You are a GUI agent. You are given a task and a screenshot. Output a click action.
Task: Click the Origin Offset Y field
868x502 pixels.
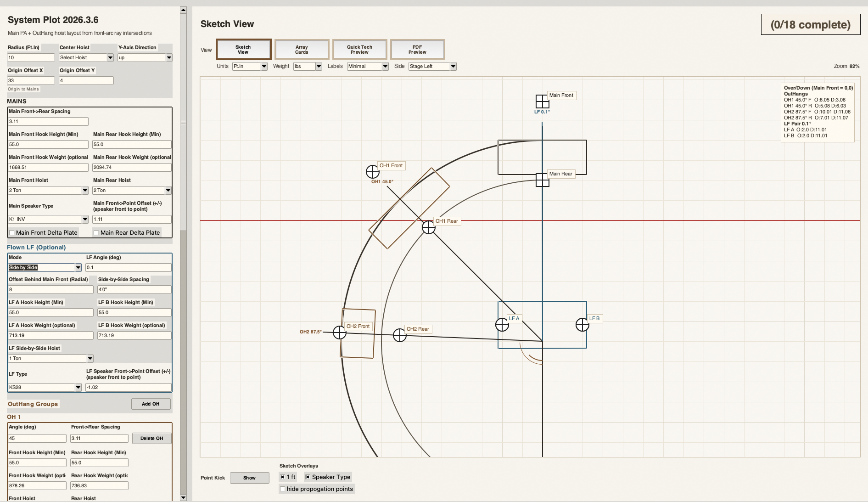tap(86, 80)
